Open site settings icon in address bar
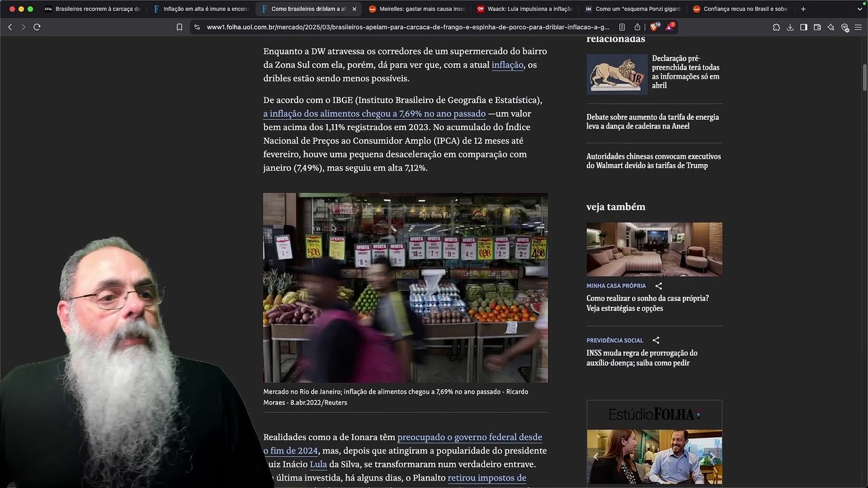Viewport: 868px width, 488px height. [x=197, y=27]
